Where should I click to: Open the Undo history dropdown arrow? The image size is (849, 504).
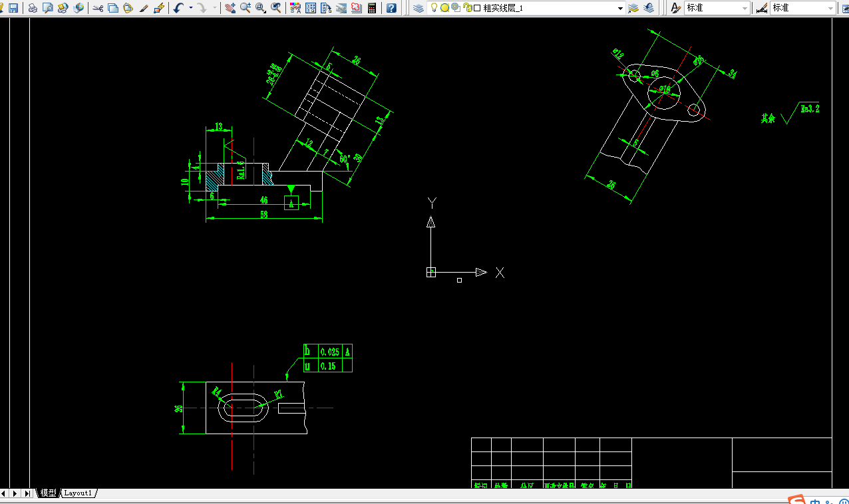190,8
